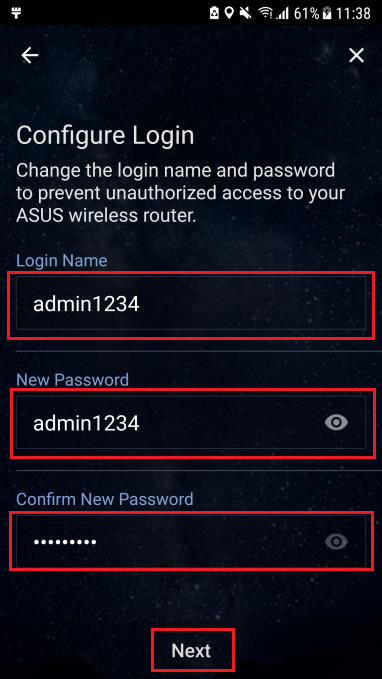This screenshot has height=679, width=382.
Task: Tap the power saving icon in the status bar
Action: click(215, 13)
